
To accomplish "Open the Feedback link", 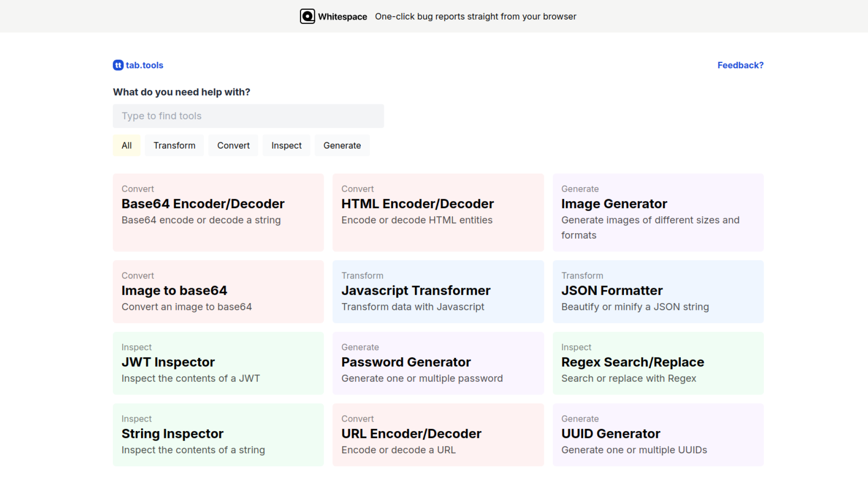I will tap(740, 65).
